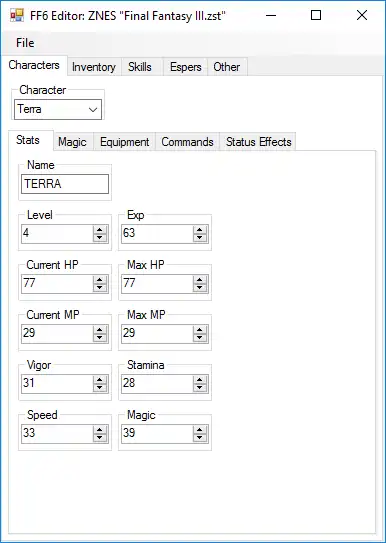386x543 pixels.
Task: Increase Max HP with up arrow
Action: (x=200, y=279)
